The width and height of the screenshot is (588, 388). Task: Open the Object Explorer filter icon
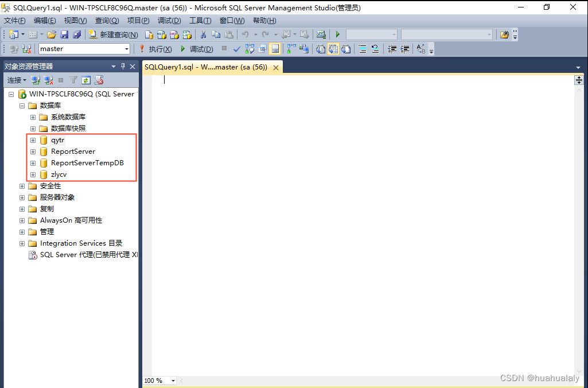[73, 80]
